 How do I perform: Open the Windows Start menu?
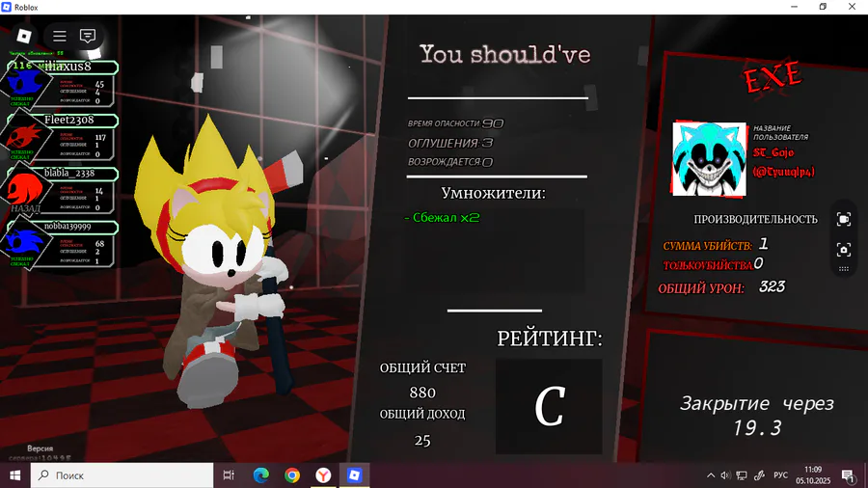pyautogui.click(x=14, y=475)
